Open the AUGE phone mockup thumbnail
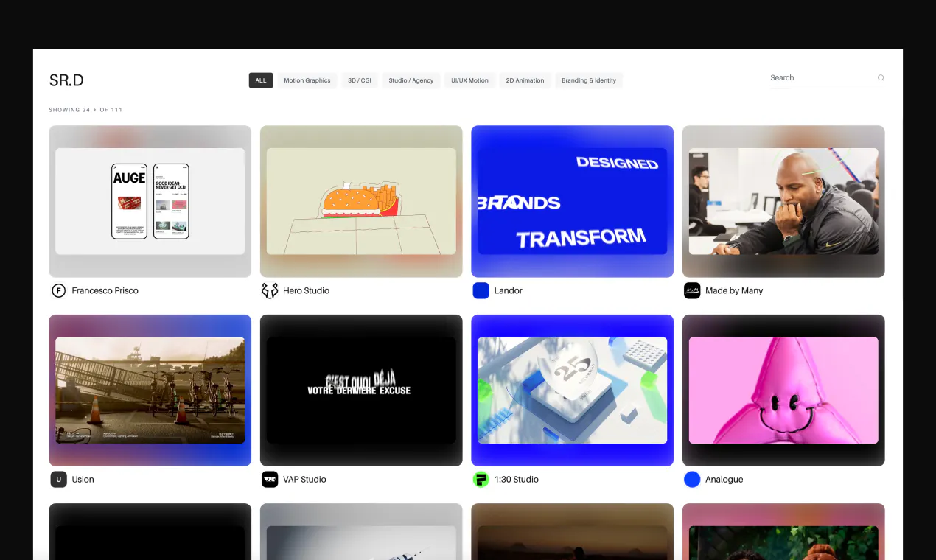 [150, 201]
